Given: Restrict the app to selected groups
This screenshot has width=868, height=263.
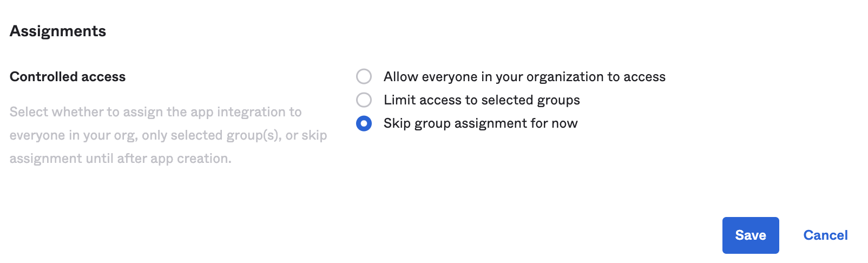Looking at the screenshot, I should pyautogui.click(x=364, y=100).
